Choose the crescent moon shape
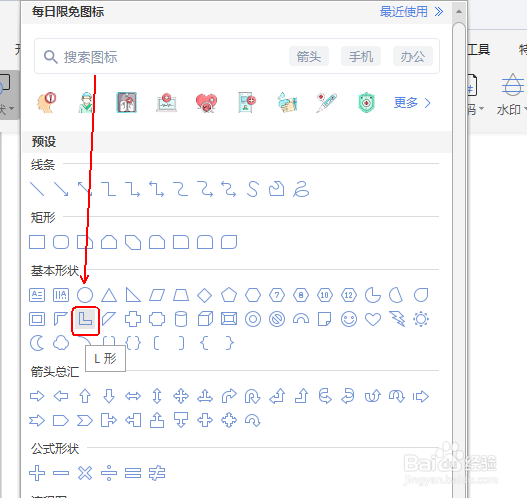Viewport: 527px width, 498px height. [37, 343]
